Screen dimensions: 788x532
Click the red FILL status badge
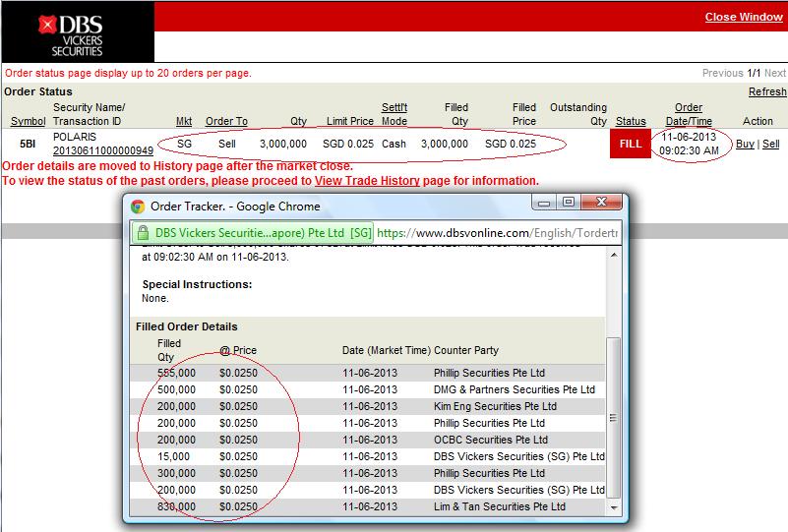pyautogui.click(x=631, y=144)
